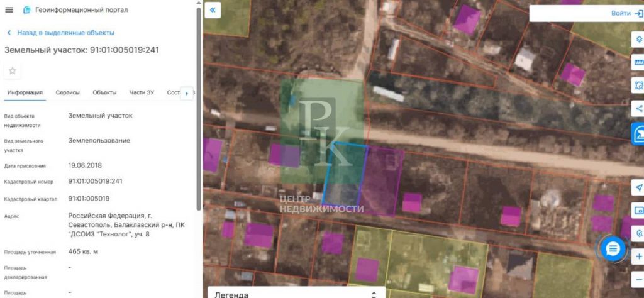Open the Объекты tab
This screenshot has width=644, height=298.
tap(104, 92)
